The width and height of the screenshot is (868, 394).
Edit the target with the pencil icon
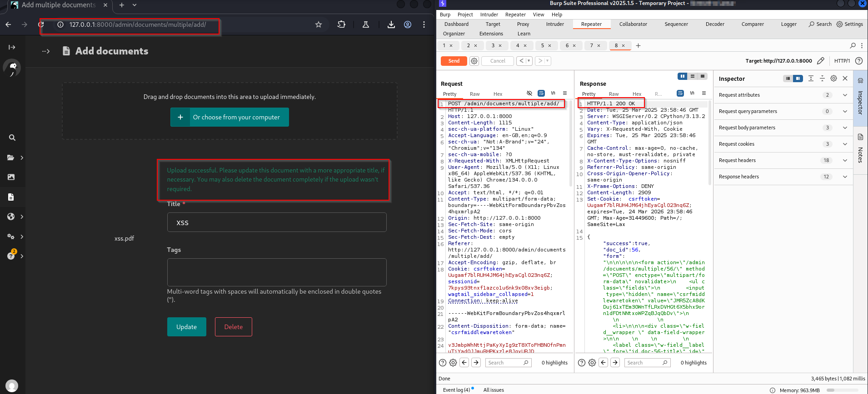point(821,61)
